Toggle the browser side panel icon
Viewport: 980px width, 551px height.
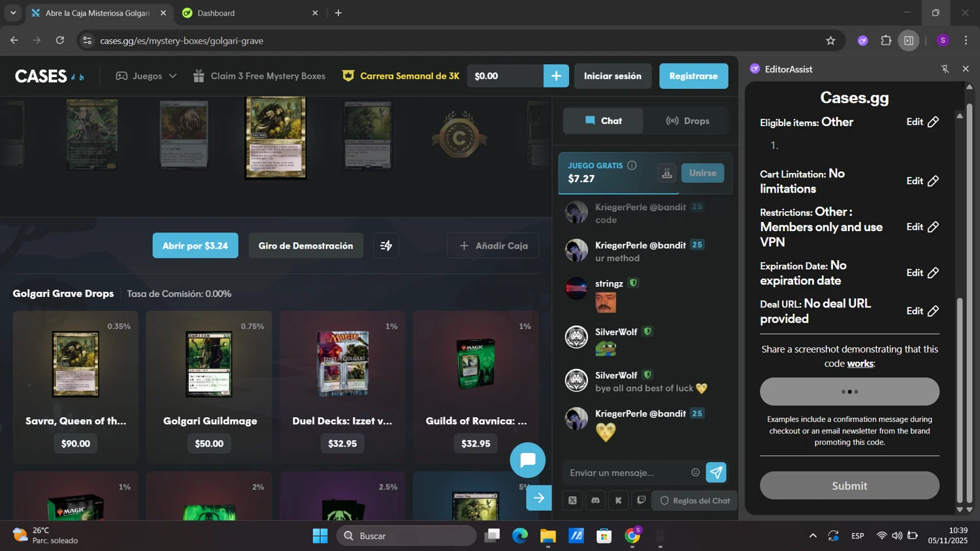(909, 40)
